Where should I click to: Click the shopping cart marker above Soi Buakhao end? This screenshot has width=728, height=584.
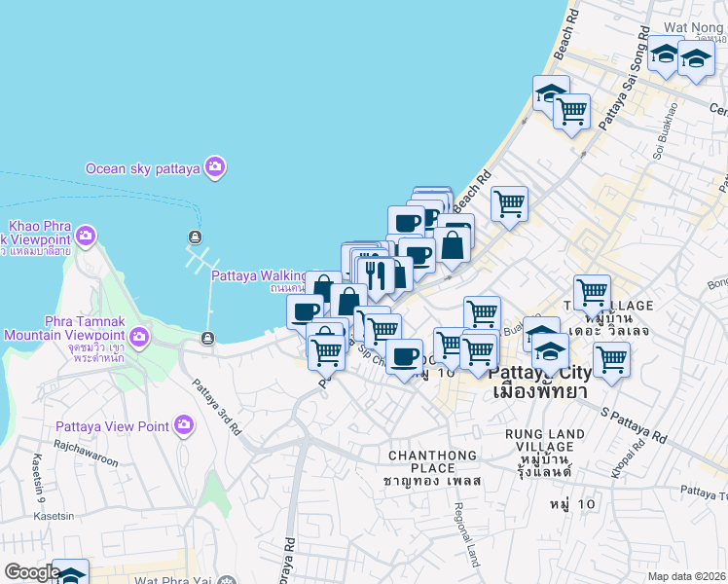(483, 314)
